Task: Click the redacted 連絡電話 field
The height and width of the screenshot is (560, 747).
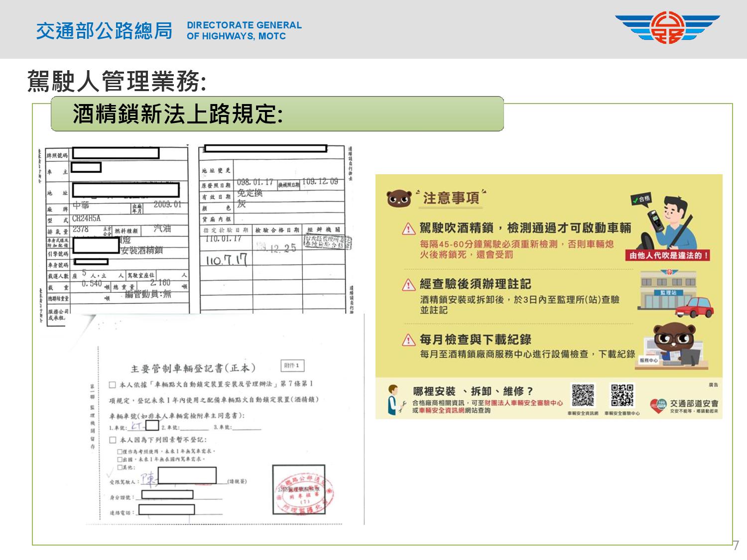Action: coord(166,510)
